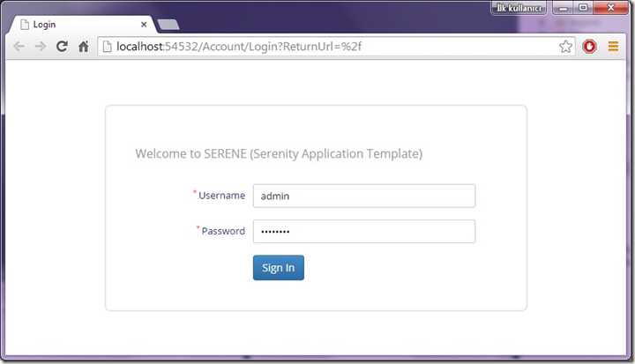Select the Login tab

81,25
